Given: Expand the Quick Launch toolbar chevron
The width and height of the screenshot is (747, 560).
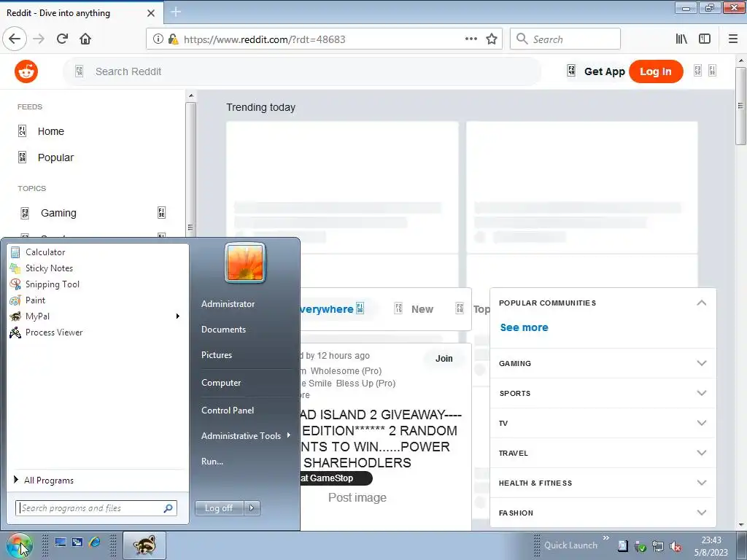Looking at the screenshot, I should [606, 538].
